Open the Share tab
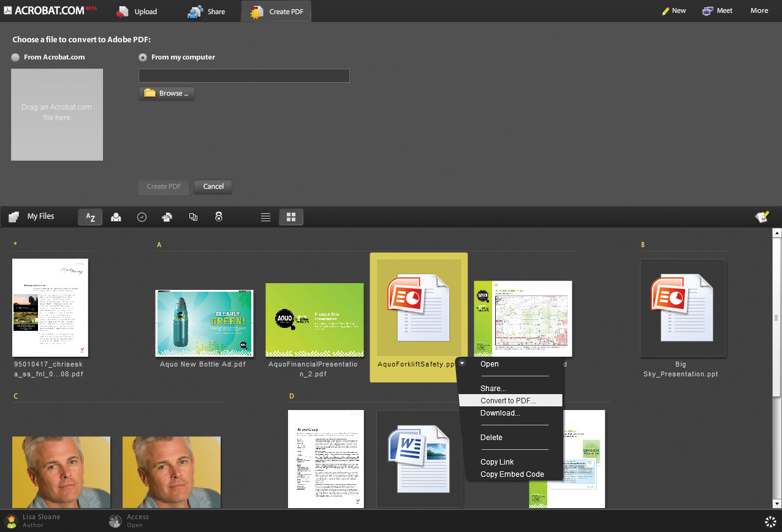The width and height of the screenshot is (782, 532). [206, 11]
